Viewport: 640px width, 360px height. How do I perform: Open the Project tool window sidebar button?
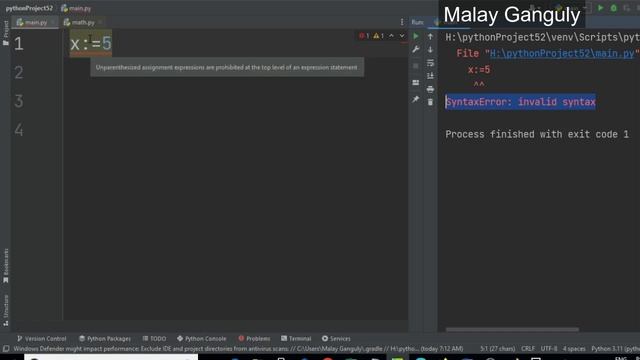click(x=6, y=33)
